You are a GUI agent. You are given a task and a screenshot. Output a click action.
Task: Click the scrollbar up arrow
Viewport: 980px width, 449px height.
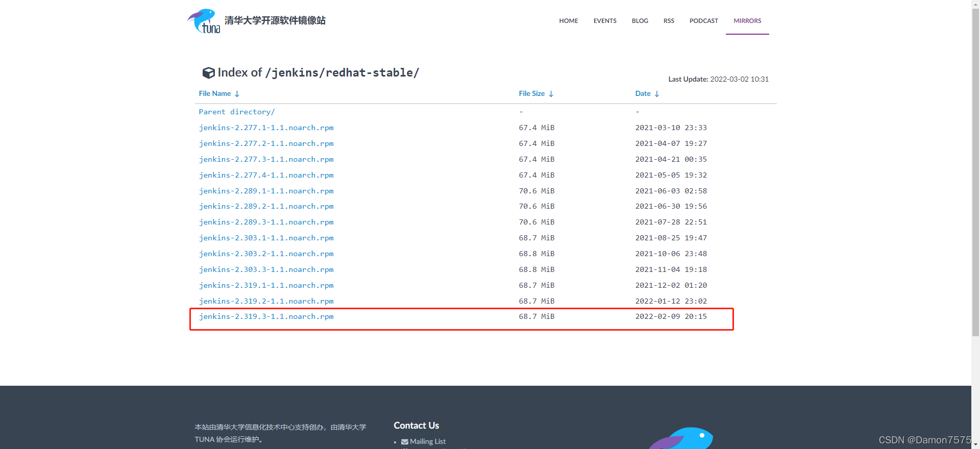click(x=975, y=4)
